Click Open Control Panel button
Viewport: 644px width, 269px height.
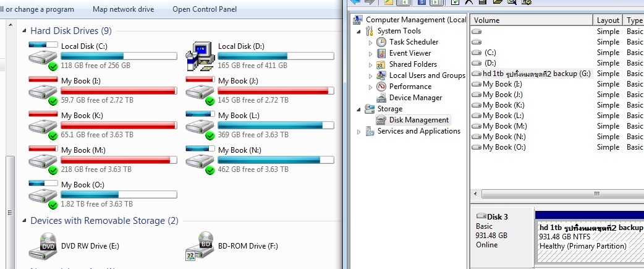(x=205, y=9)
